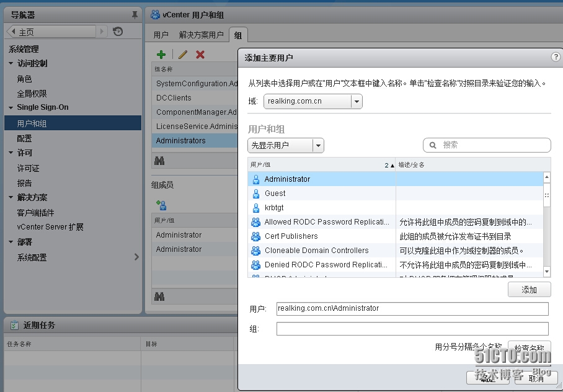Click binoculars find icon under group members
This screenshot has width=563, height=392.
pos(159,296)
